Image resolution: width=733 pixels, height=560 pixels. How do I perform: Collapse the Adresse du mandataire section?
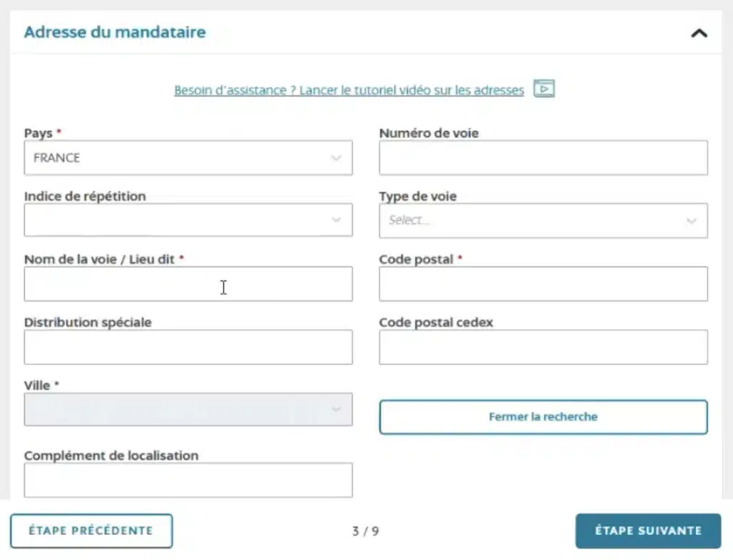(698, 32)
